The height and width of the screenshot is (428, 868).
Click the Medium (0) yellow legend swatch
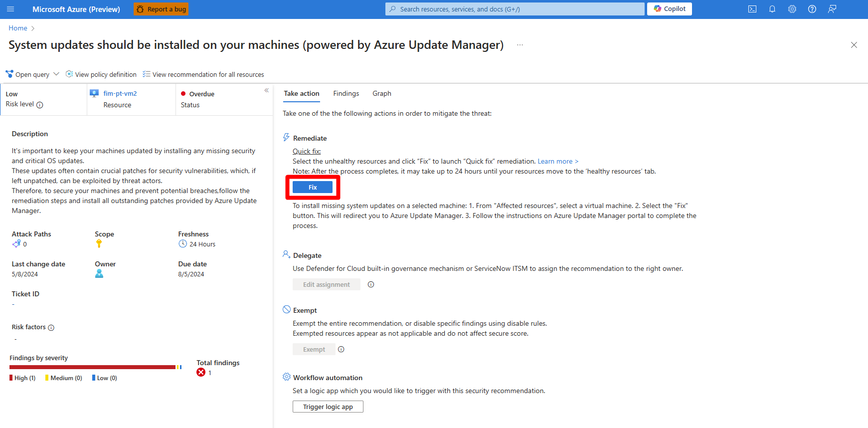(47, 378)
